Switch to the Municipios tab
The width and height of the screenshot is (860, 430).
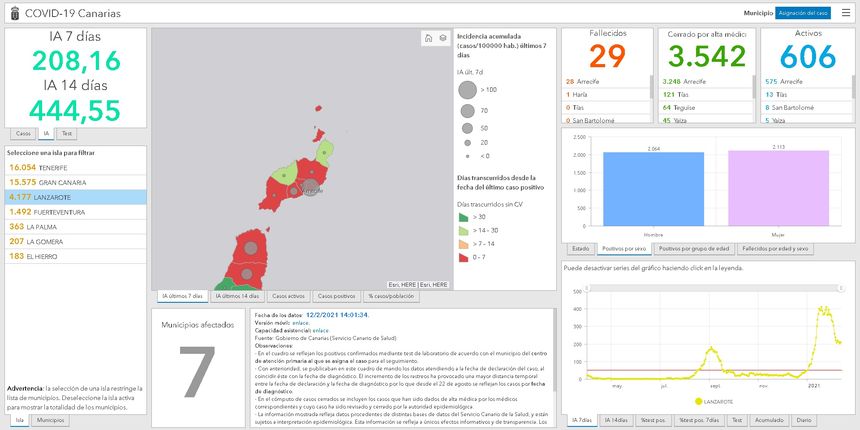tap(49, 421)
